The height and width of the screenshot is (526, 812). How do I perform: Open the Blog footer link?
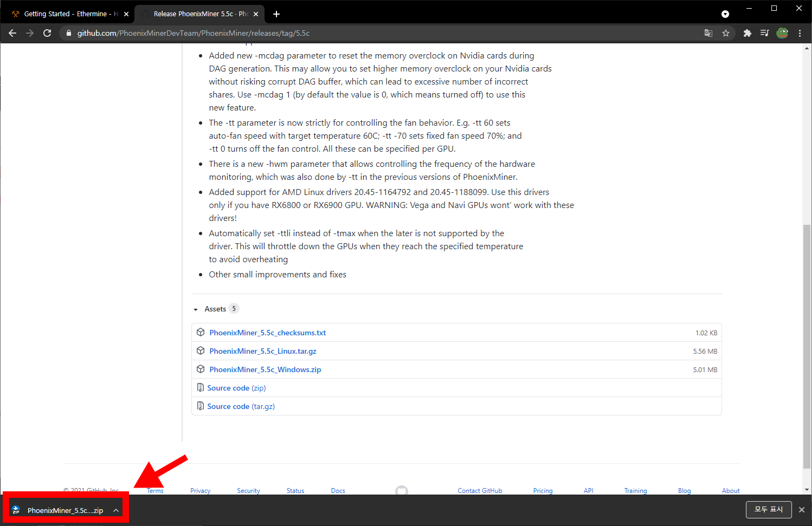coord(684,491)
